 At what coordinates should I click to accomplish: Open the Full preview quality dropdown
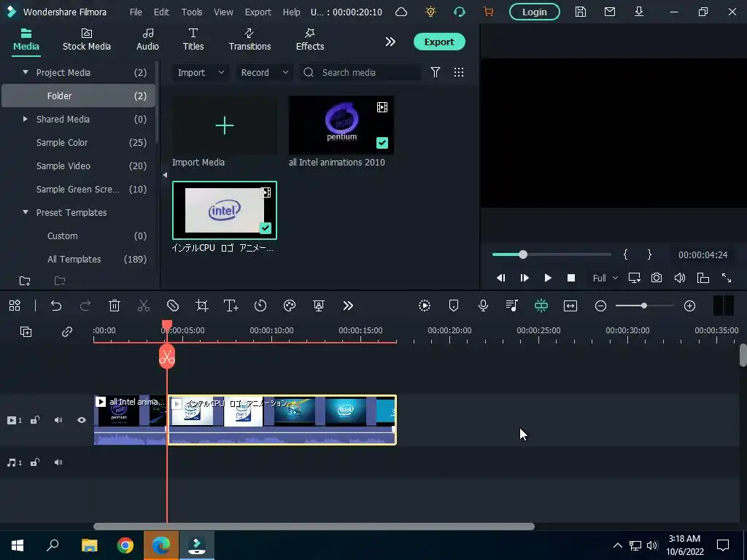pyautogui.click(x=605, y=278)
